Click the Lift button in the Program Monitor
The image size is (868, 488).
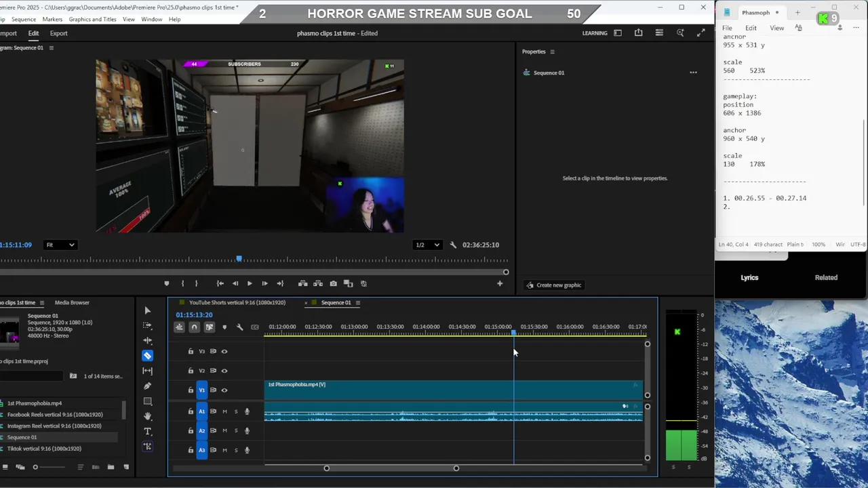pyautogui.click(x=302, y=283)
